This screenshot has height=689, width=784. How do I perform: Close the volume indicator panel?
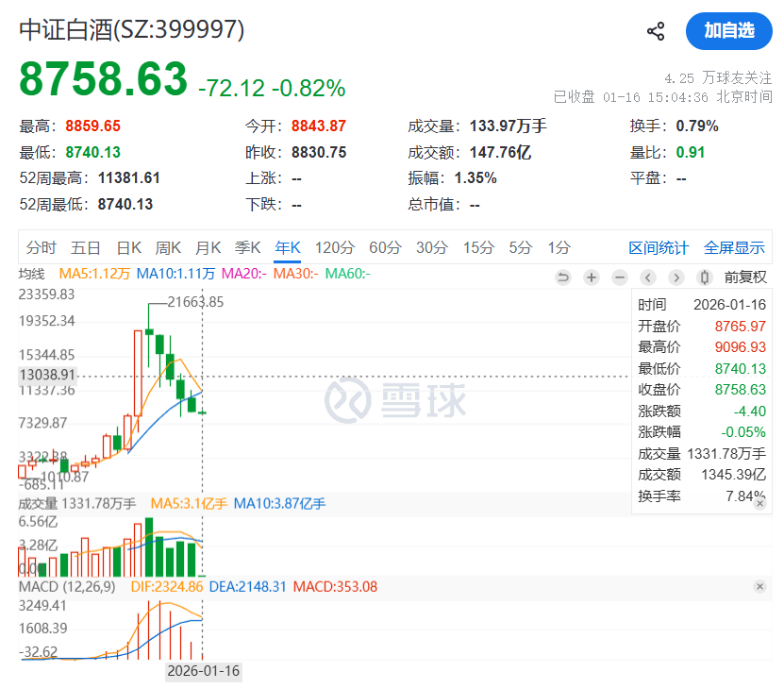coord(760,504)
